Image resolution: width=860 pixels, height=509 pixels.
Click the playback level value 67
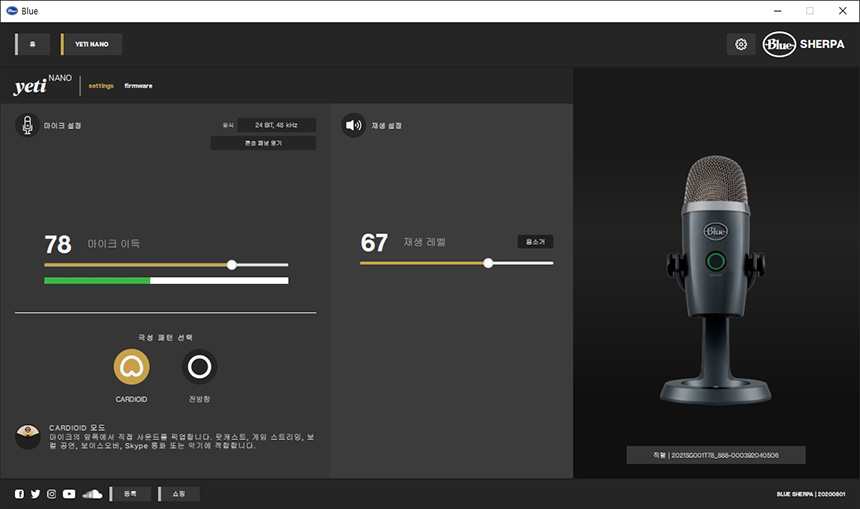pyautogui.click(x=374, y=243)
